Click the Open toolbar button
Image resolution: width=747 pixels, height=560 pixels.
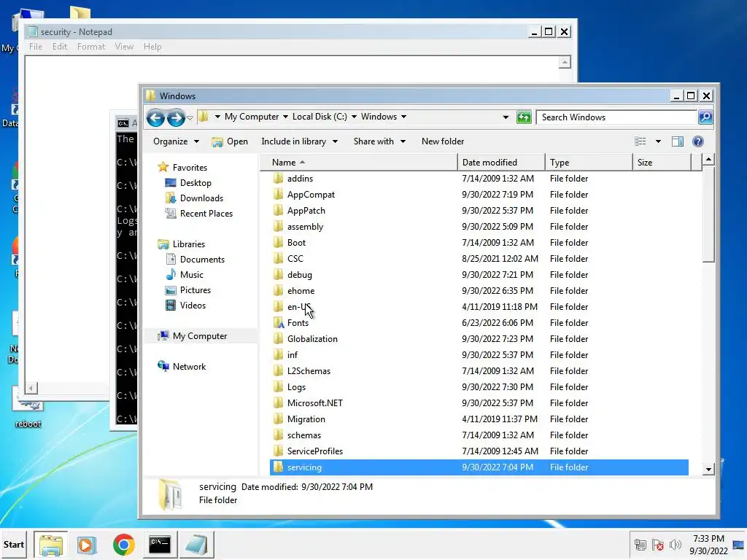pyautogui.click(x=230, y=141)
